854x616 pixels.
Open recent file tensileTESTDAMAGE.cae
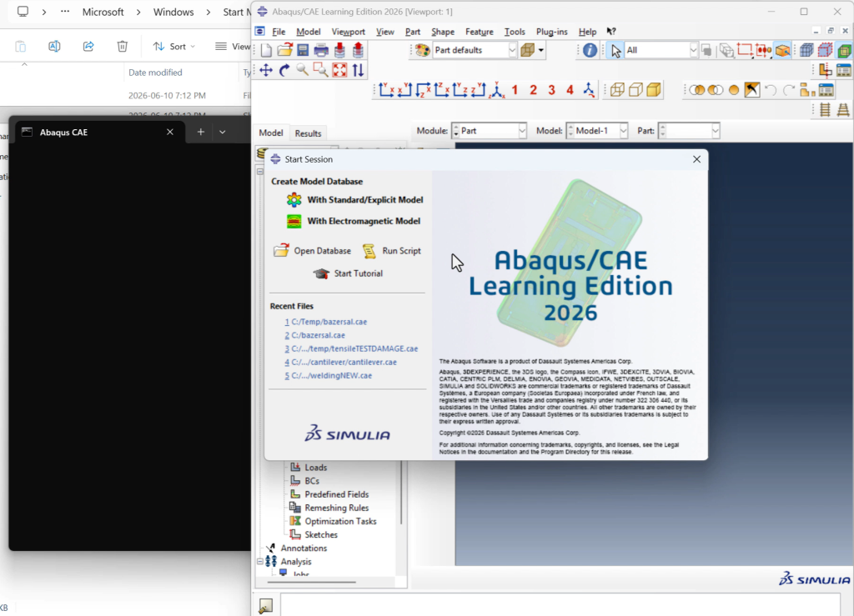pos(351,348)
